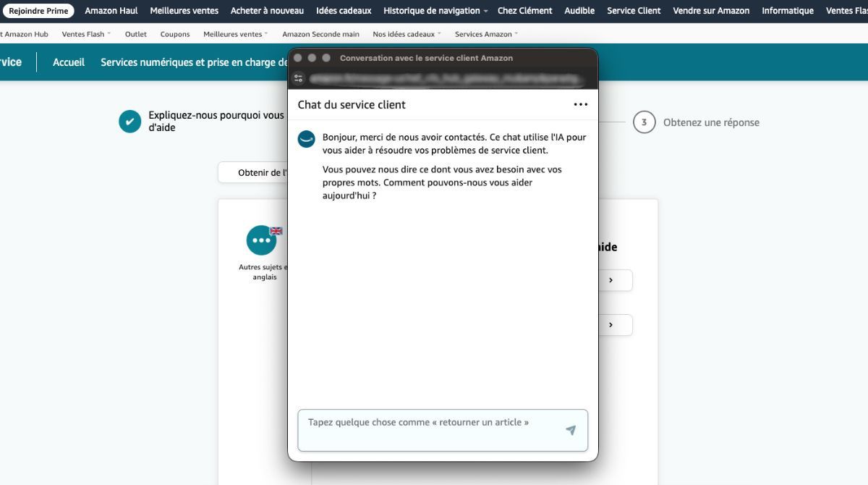868x485 pixels.
Task: Open Informatique category link
Action: coord(788,11)
